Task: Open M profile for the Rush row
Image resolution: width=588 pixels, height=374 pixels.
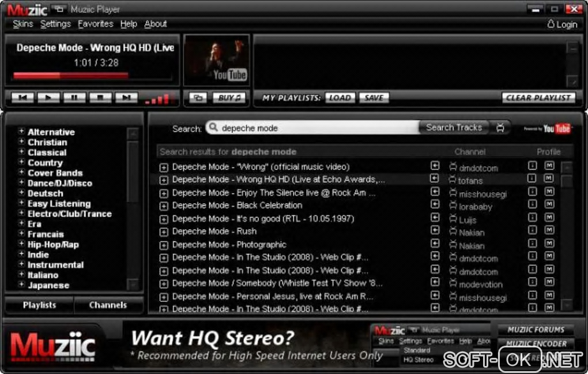Action: 549,230
